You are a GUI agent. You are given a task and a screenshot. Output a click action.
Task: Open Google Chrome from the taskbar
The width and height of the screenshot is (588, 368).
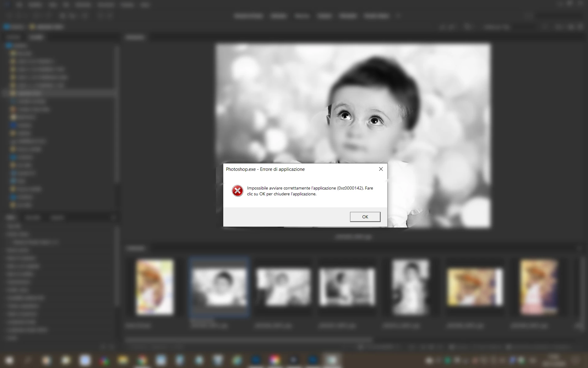pos(142,360)
